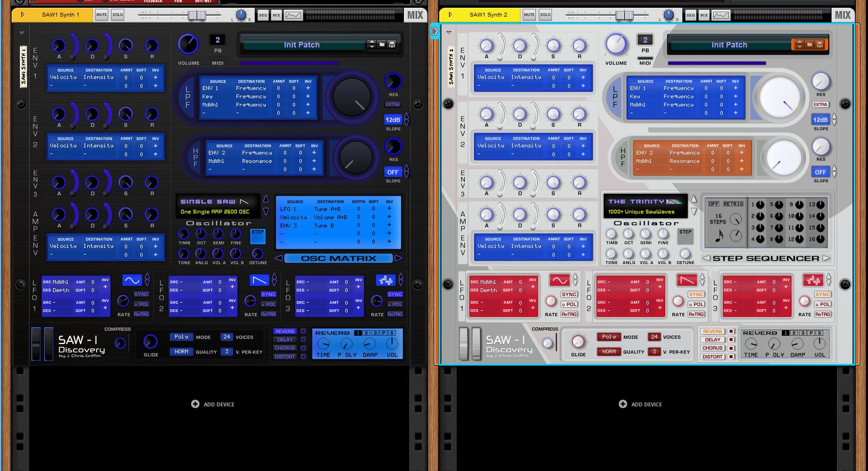Click the level fader on SAW1 Synth 2 header
Image resolution: width=868 pixels, height=471 pixels.
624,15
